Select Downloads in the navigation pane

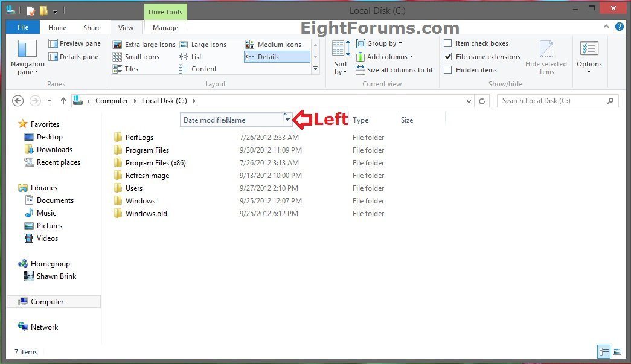tap(54, 150)
